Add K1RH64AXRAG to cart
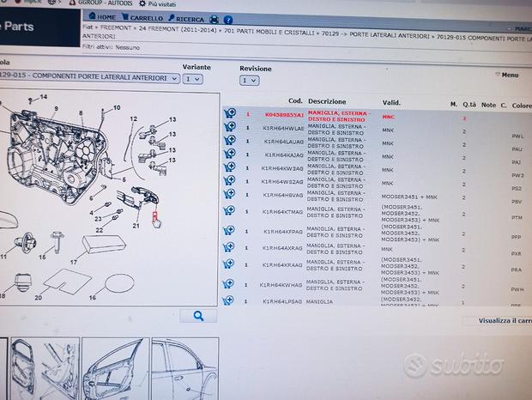 (x=229, y=246)
